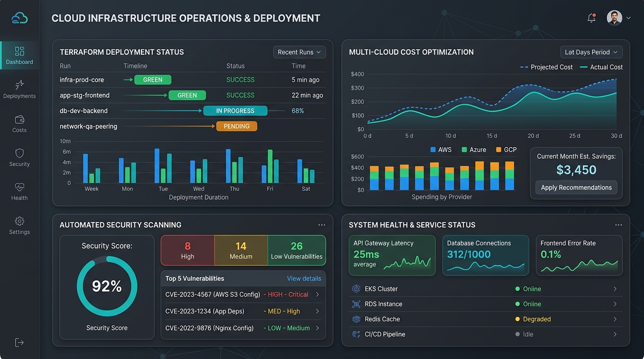Open the Frontend Error Rate card

pos(579,255)
